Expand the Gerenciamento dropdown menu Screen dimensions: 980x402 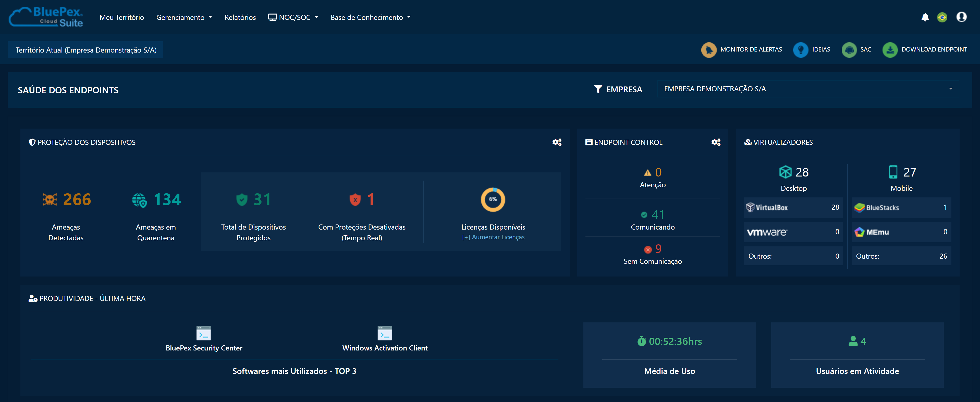[184, 18]
